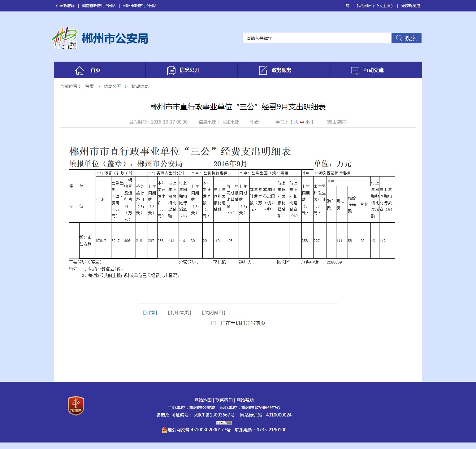Click the name 李长跃 below the table
Viewport: 476px width, 449px height.
(219, 262)
